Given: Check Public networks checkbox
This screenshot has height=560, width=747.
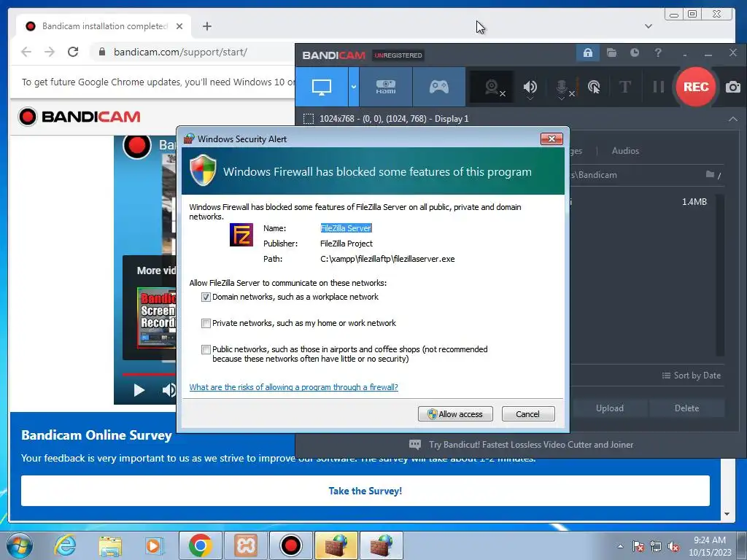Looking at the screenshot, I should [x=206, y=349].
